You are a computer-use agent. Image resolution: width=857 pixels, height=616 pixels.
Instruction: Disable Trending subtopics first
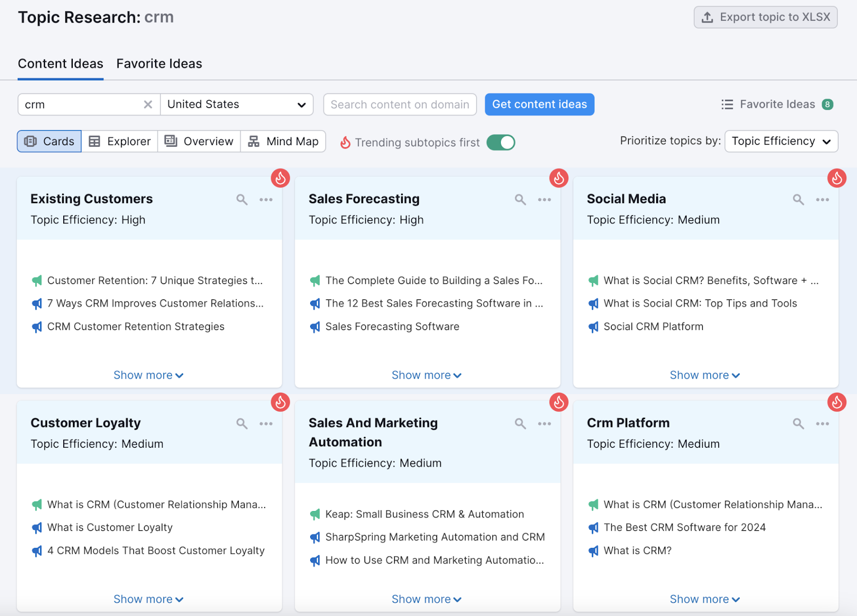point(500,142)
